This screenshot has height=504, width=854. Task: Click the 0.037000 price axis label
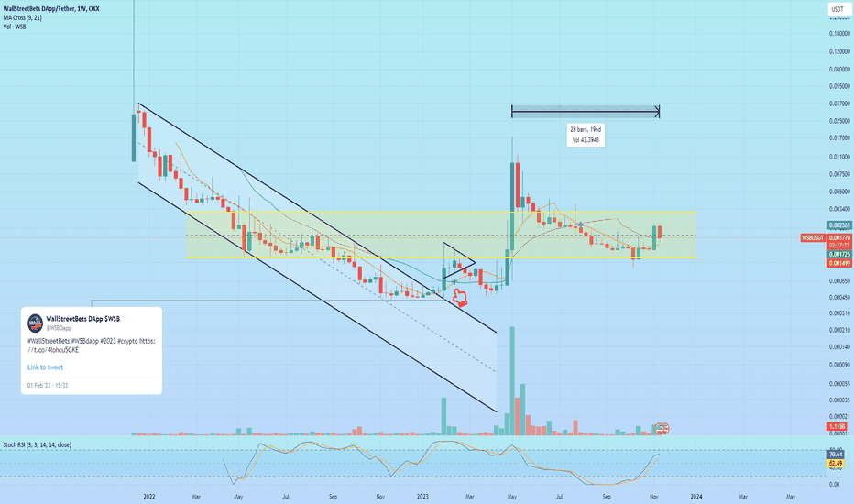(x=839, y=104)
